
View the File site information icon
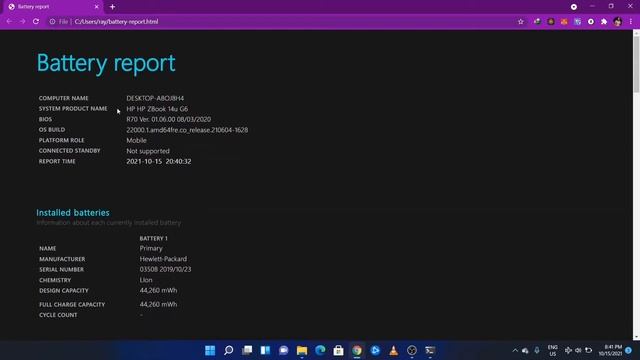click(52, 22)
